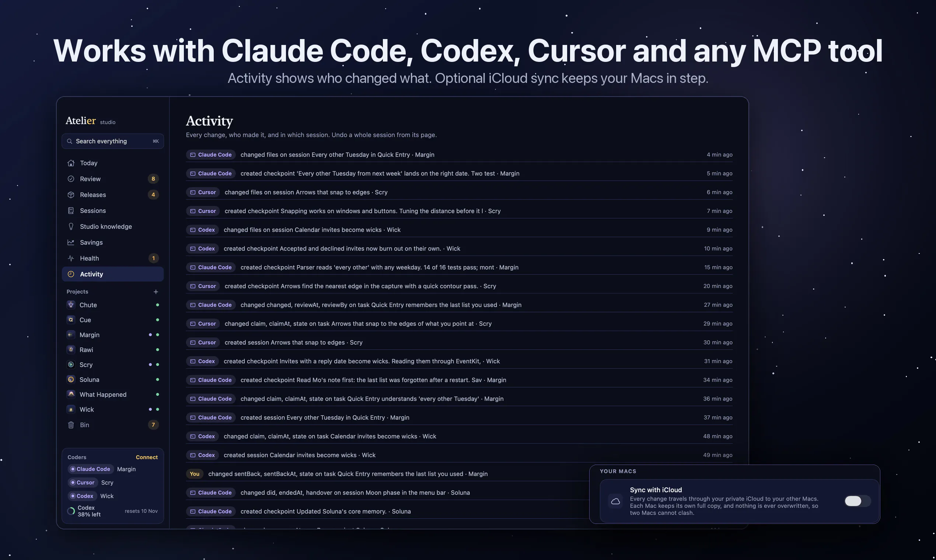Click the '49 min ago' timestamp
Screen dimensions: 936x560
(717, 455)
